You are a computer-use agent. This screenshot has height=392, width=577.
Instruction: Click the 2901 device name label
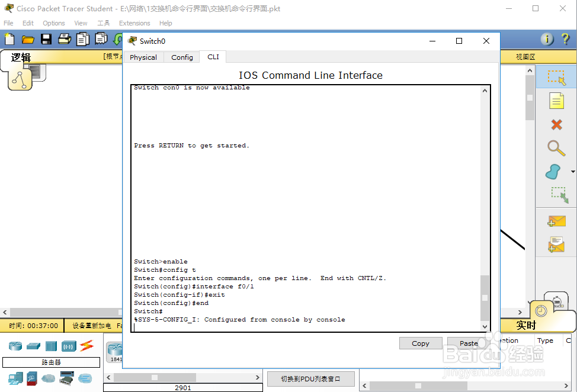pyautogui.click(x=183, y=388)
